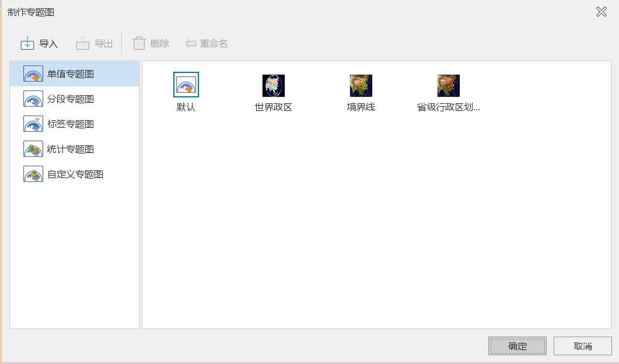The image size is (619, 364).
Task: Click the Export (导出) toolbar icon
Action: [x=83, y=43]
